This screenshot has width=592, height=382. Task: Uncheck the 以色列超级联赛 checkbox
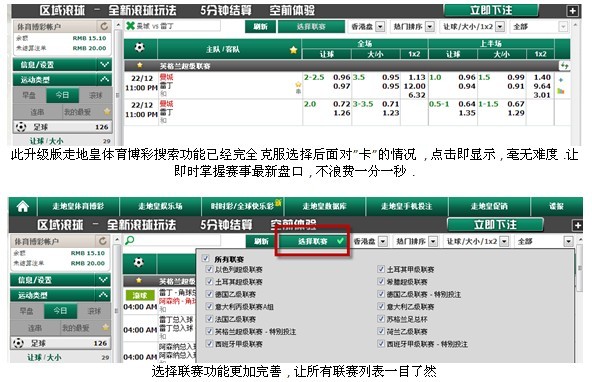(x=209, y=269)
